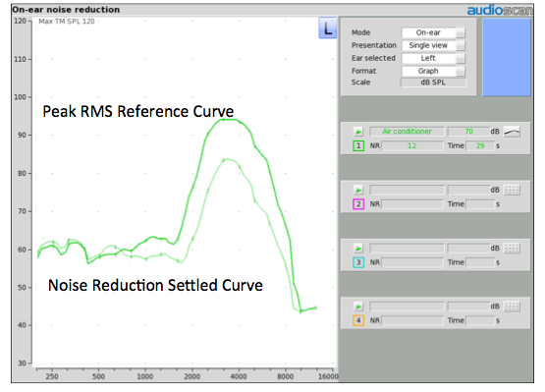Image resolution: width=545 pixels, height=392 pixels.
Task: Change the 70 dB level field
Action: click(x=468, y=132)
